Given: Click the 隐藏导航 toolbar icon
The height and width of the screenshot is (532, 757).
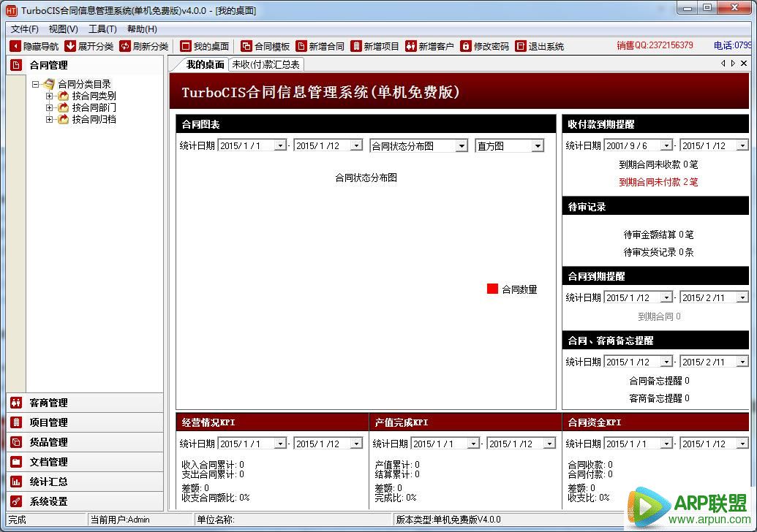Looking at the screenshot, I should click(x=15, y=46).
